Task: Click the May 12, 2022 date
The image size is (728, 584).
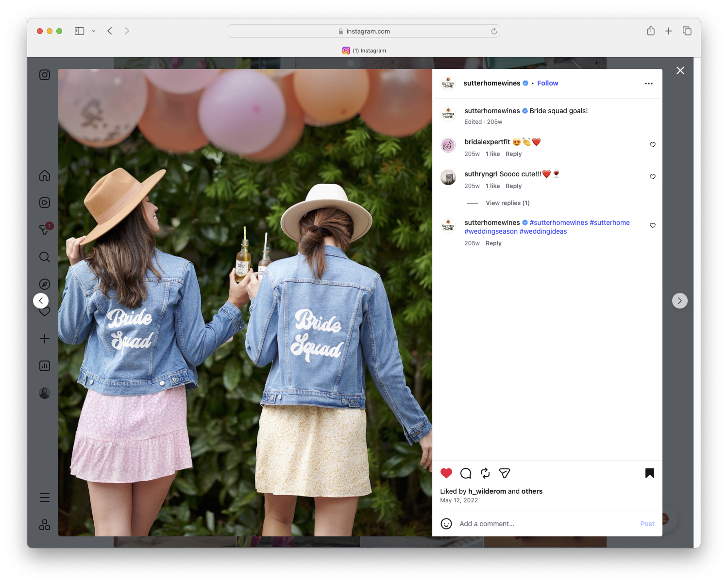Action: (459, 500)
